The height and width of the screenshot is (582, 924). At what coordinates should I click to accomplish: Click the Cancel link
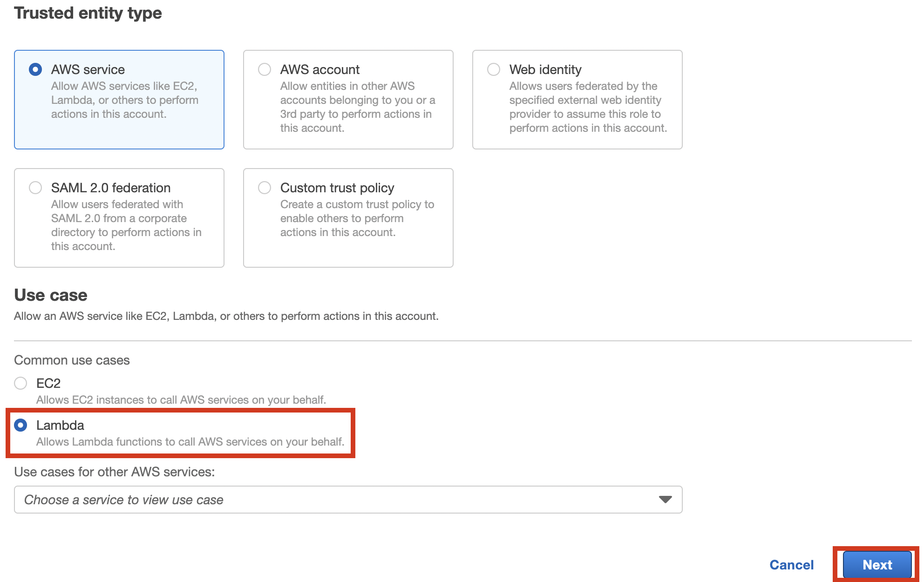[791, 565]
